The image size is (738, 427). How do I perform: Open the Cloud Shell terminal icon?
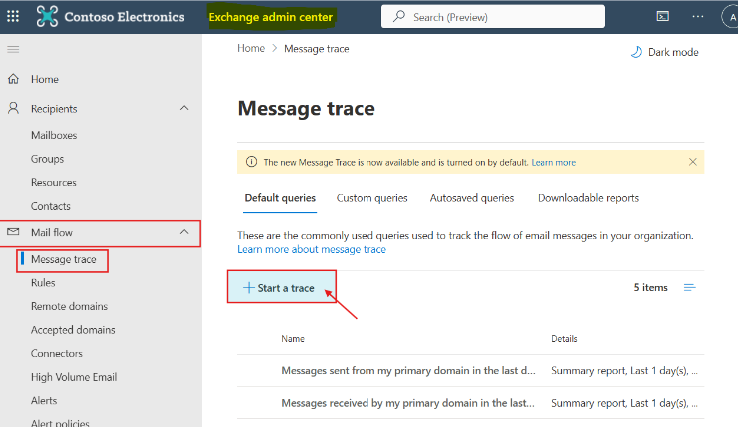[x=663, y=16]
